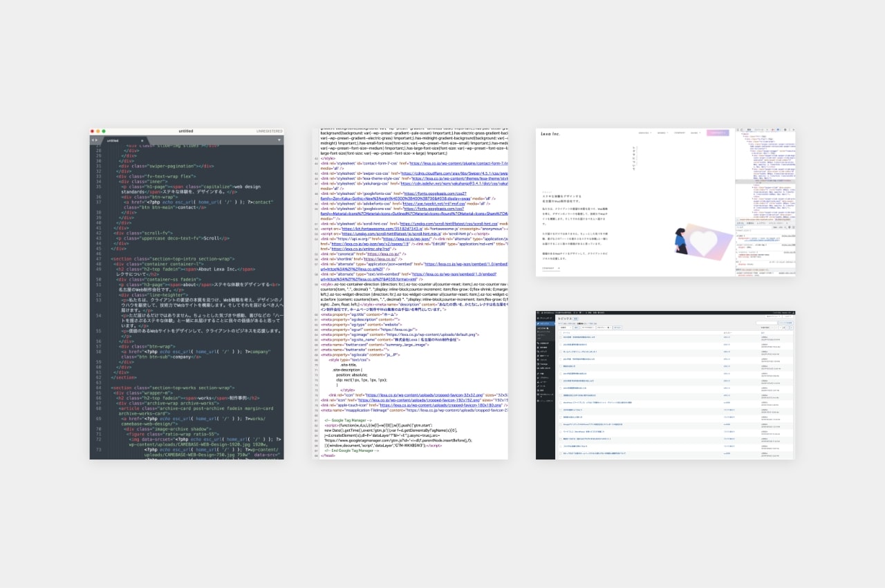Image resolution: width=885 pixels, height=588 pixels.
Task: Click the element inspector icon in DevTools
Action: [x=737, y=130]
